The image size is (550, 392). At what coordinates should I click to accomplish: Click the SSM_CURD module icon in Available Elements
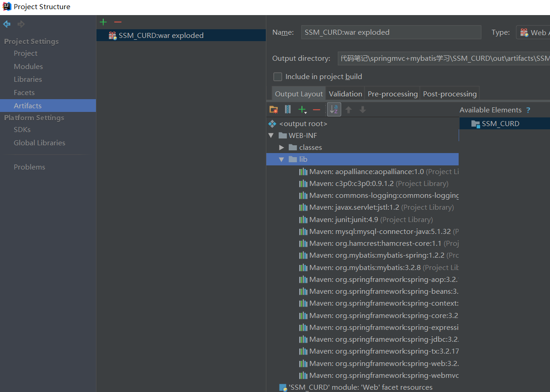click(x=476, y=124)
